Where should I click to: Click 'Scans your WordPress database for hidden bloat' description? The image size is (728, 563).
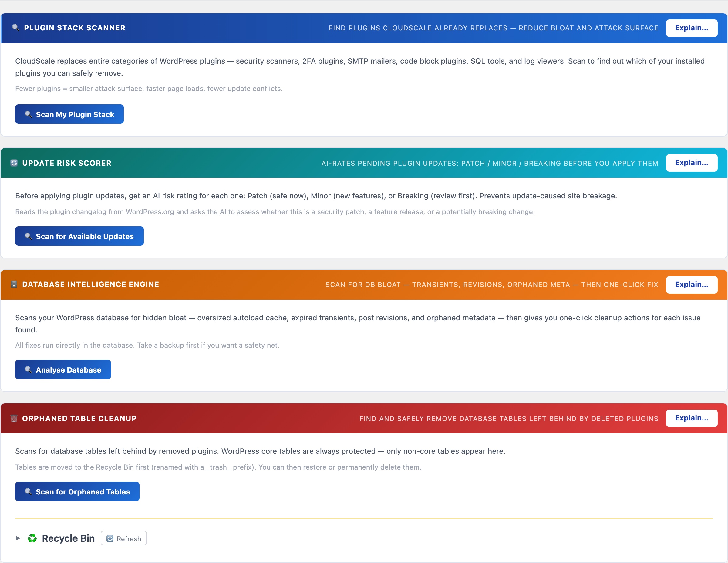point(358,324)
